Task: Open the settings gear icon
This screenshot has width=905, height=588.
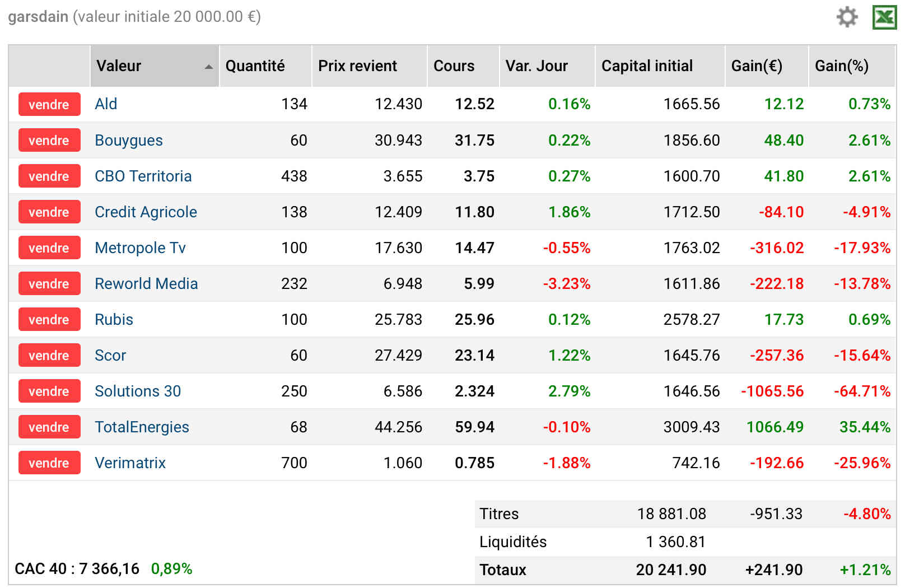Action: [847, 17]
